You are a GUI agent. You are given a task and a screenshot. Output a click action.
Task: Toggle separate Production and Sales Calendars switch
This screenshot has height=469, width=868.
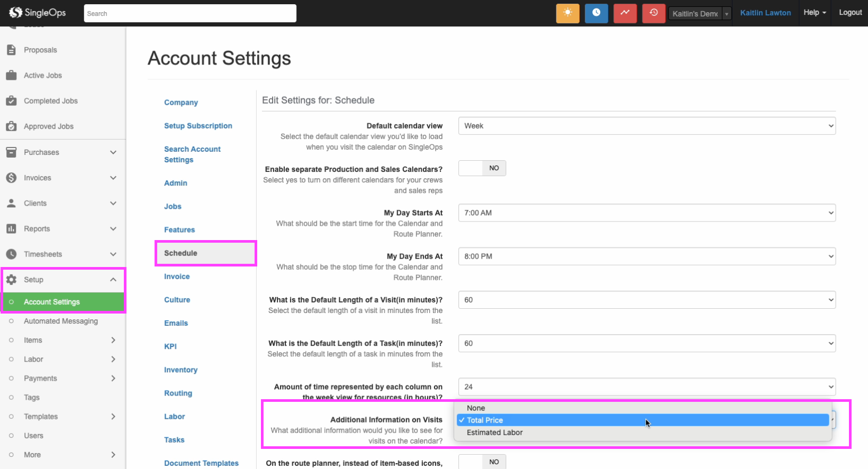click(x=482, y=168)
